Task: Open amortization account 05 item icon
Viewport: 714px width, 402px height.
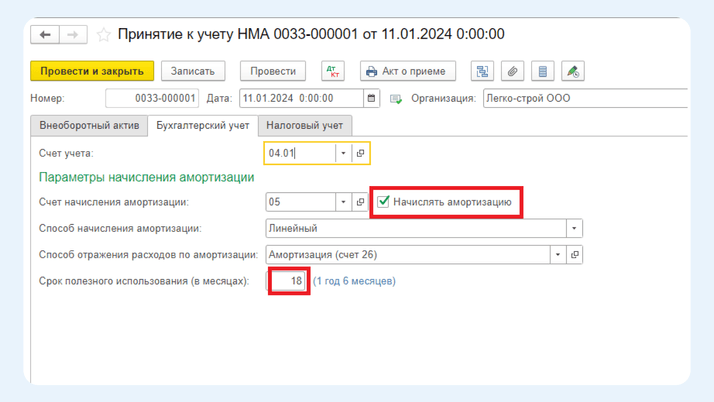Action: point(360,202)
